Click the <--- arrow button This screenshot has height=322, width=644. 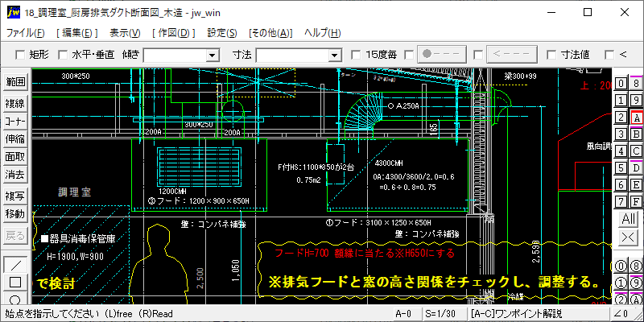[x=512, y=54]
